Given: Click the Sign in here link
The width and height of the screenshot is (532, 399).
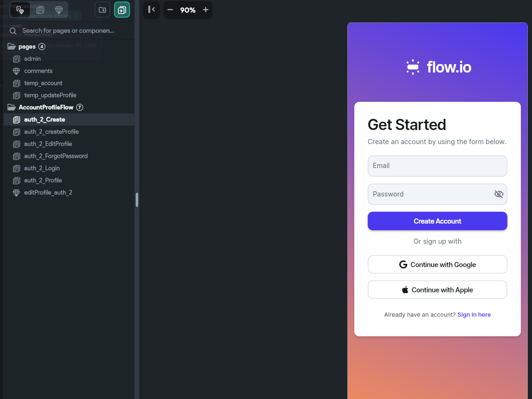Looking at the screenshot, I should [x=474, y=315].
